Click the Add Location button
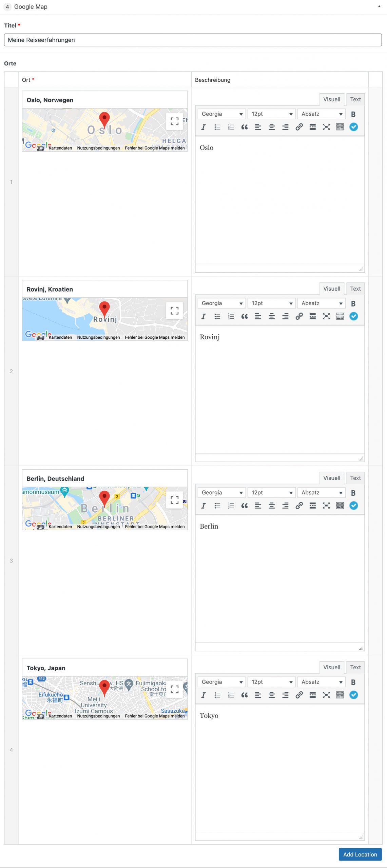 coord(360,854)
